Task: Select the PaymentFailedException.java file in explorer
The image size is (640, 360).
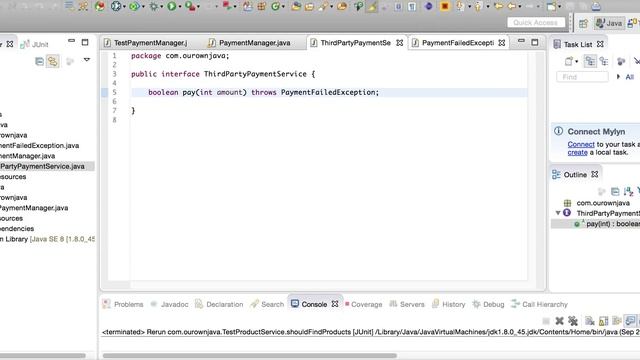Action: [x=39, y=145]
